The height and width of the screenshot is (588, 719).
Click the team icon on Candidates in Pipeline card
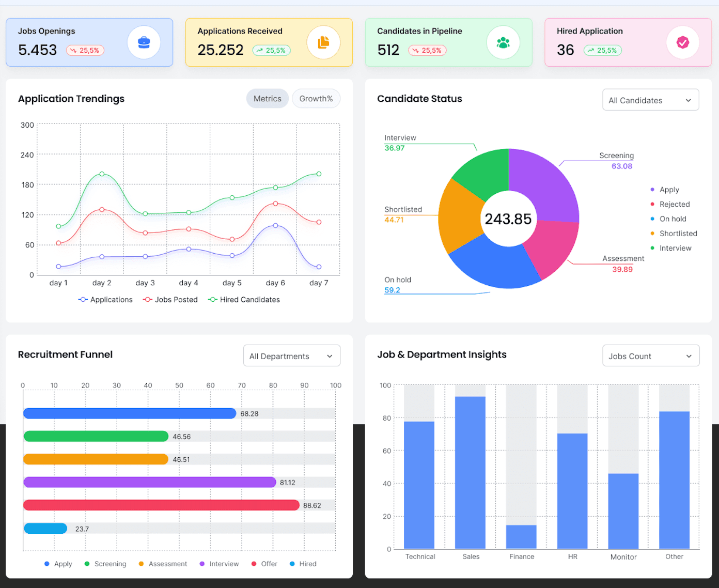point(504,42)
